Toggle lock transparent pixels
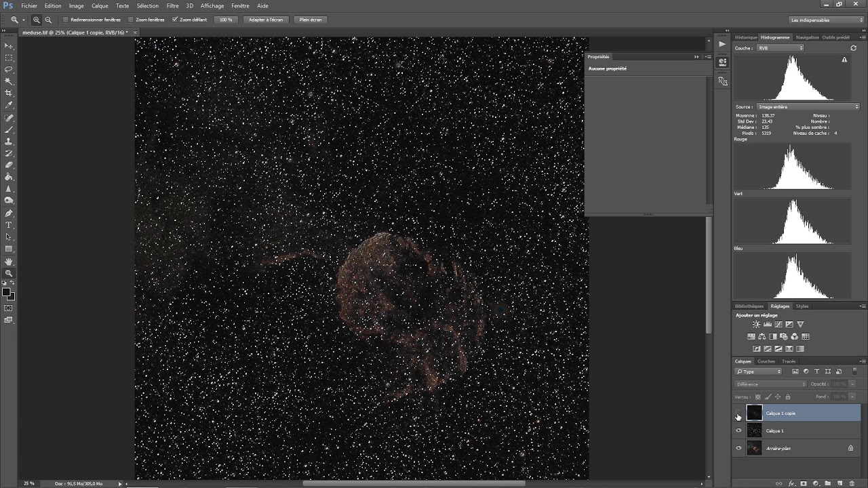 758,396
